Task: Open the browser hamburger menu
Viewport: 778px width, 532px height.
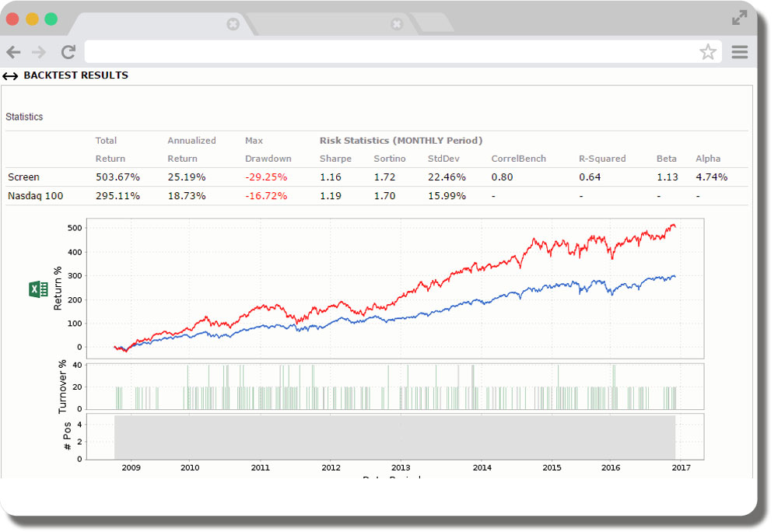Action: (x=739, y=51)
